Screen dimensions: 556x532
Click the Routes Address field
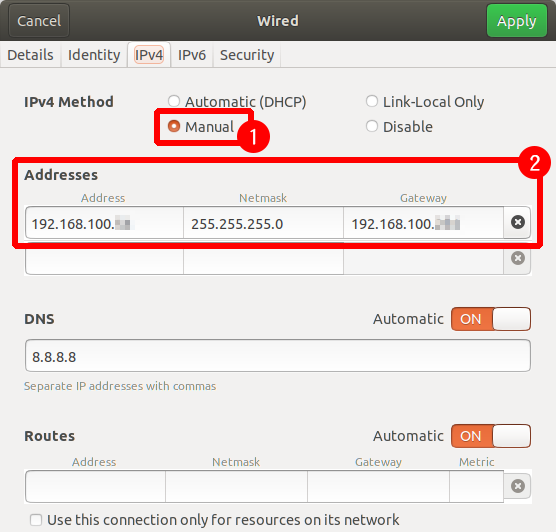[x=95, y=486]
